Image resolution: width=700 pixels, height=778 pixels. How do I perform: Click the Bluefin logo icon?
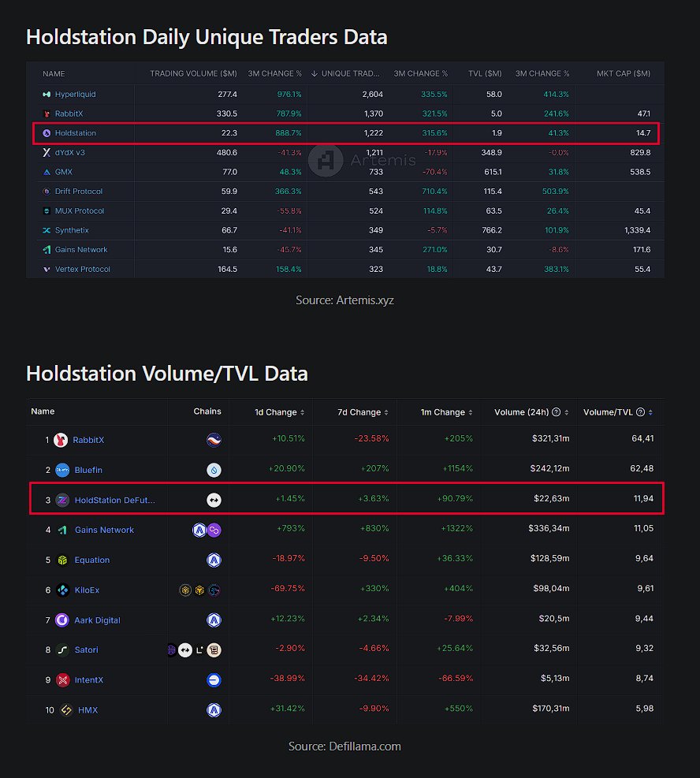pos(62,470)
